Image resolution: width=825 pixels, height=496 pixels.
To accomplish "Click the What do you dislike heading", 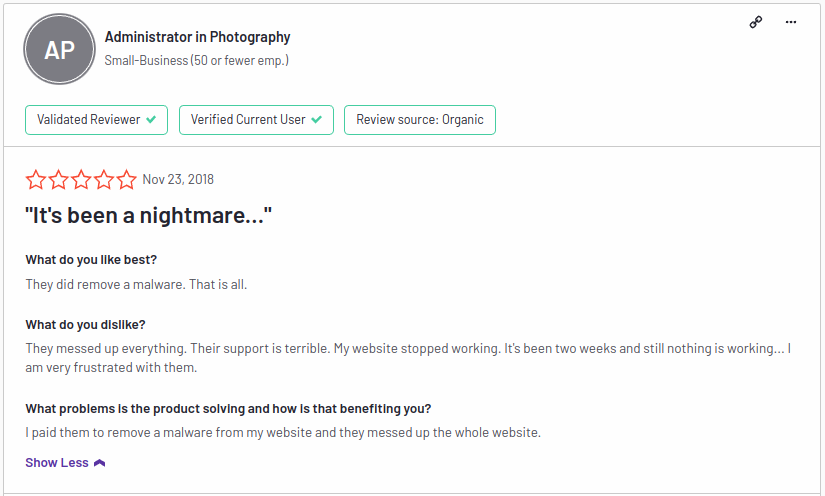I will 85,325.
